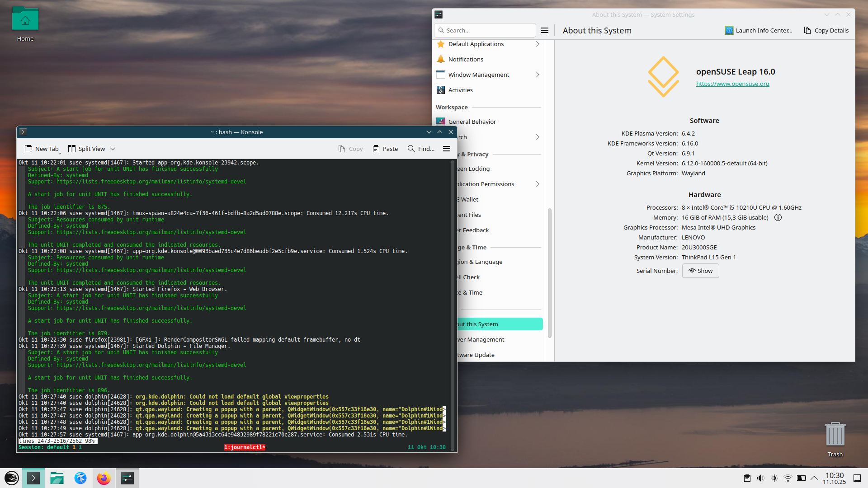Expand Split View dropdown arrow
This screenshot has height=488, width=868.
coord(113,149)
